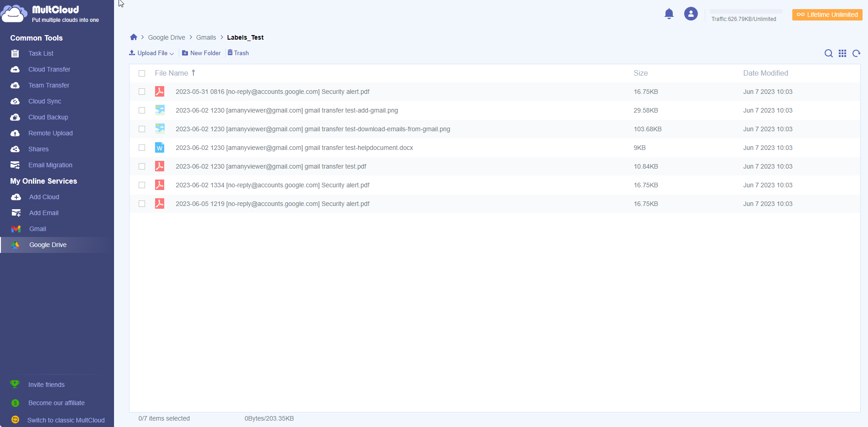The height and width of the screenshot is (427, 868).
Task: Open the user account avatar icon
Action: [691, 14]
